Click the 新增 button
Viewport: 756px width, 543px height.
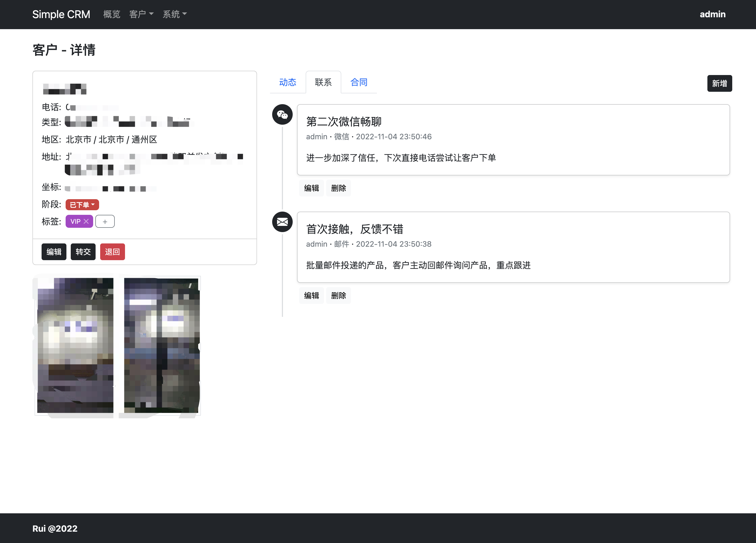click(719, 83)
